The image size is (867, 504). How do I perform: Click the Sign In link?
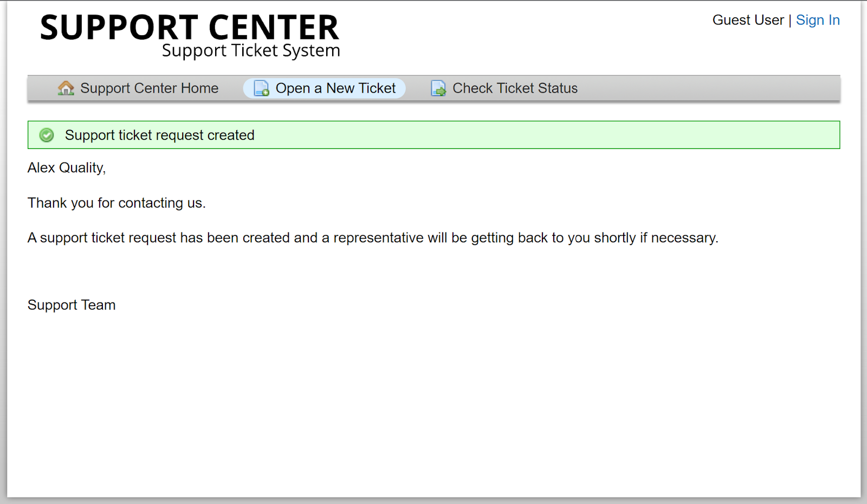tap(818, 20)
